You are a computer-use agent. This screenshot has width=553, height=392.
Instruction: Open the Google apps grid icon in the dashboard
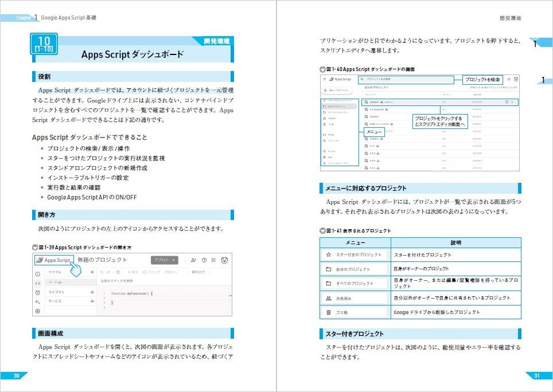coord(509,79)
